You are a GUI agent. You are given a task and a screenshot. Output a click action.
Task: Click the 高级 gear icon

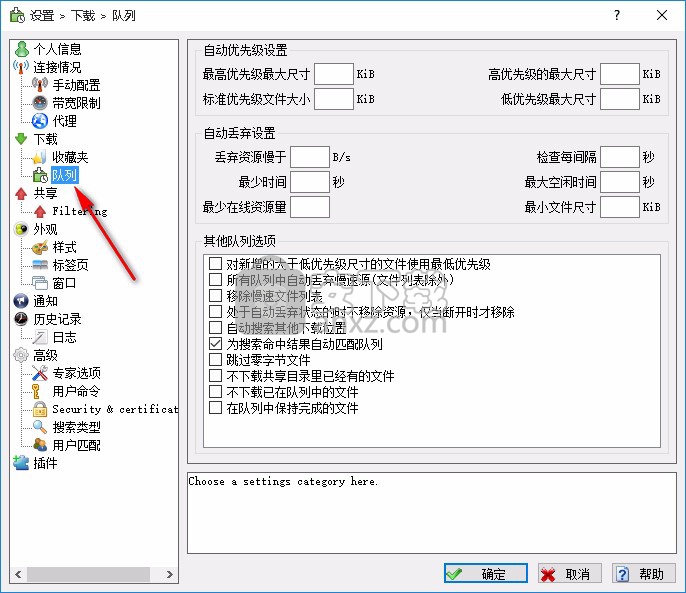[x=21, y=355]
